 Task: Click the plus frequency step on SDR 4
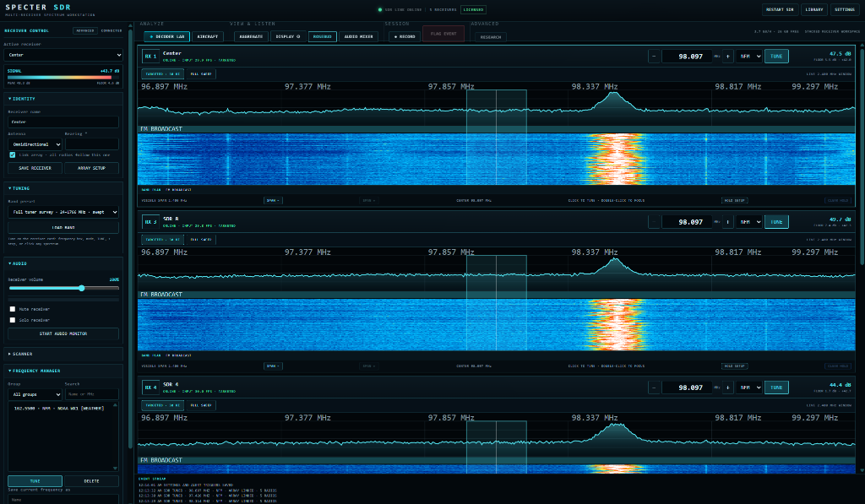pos(727,387)
